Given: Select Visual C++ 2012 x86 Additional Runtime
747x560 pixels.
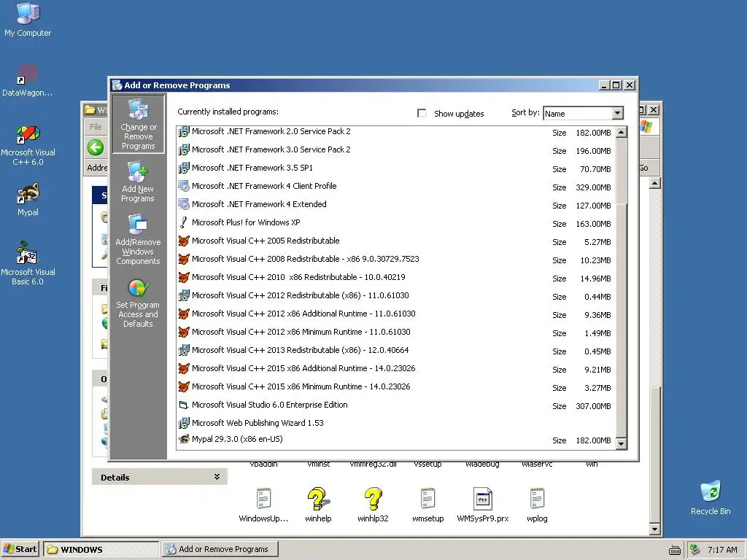Looking at the screenshot, I should click(395, 314).
